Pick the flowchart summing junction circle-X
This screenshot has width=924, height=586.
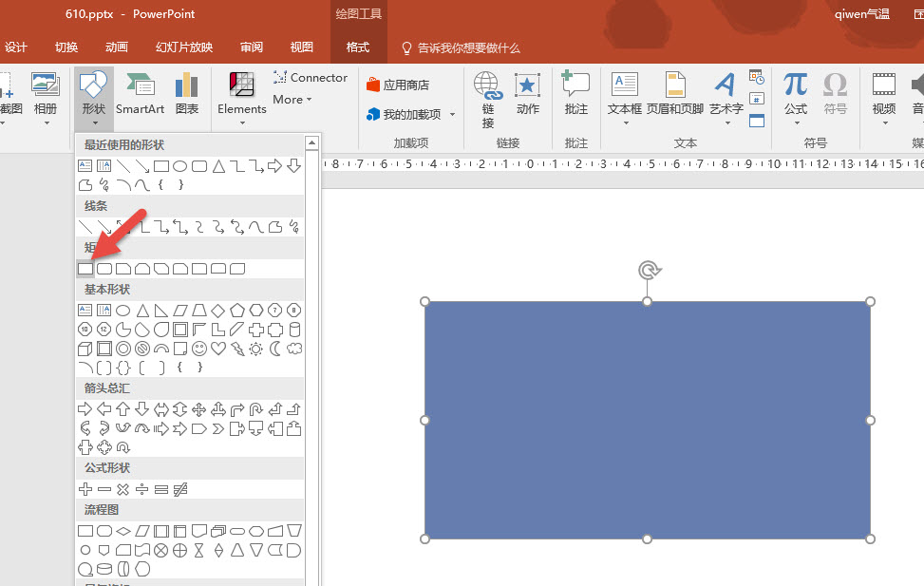160,551
